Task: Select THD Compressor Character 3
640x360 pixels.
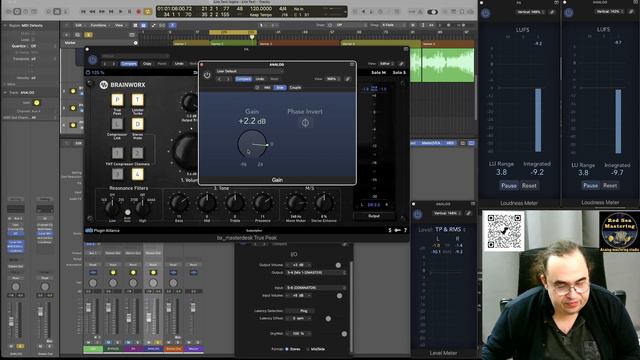Action: pyautogui.click(x=117, y=174)
